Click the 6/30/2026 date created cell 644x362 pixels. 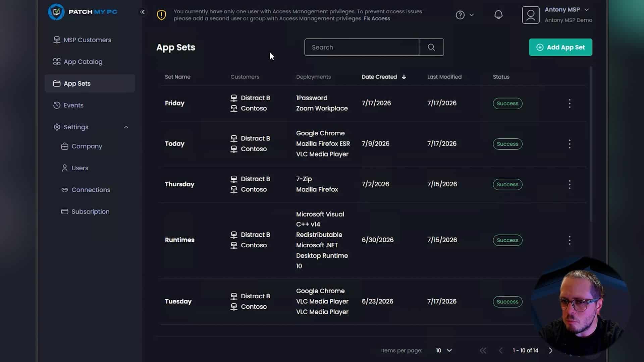click(x=377, y=240)
